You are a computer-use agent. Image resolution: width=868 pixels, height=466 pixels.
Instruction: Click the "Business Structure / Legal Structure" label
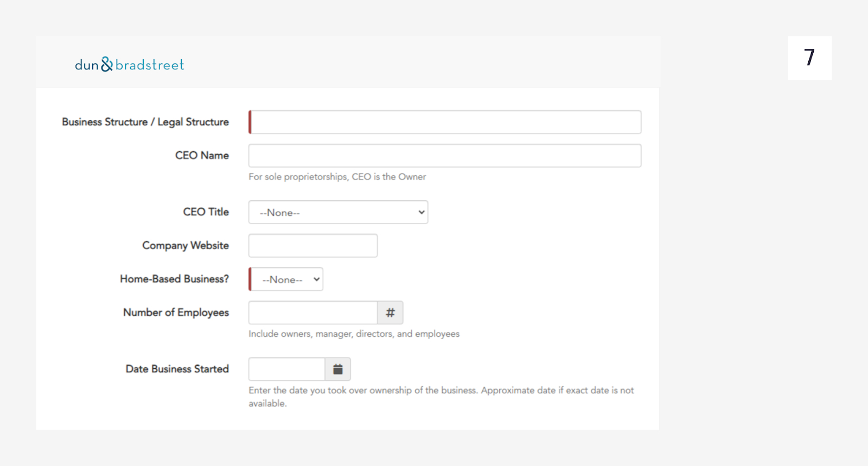click(x=145, y=122)
